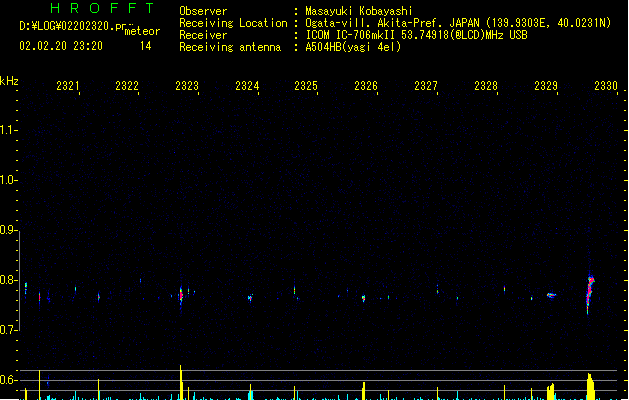Click the 2330 time axis marker
This screenshot has height=400, width=629.
(606, 86)
